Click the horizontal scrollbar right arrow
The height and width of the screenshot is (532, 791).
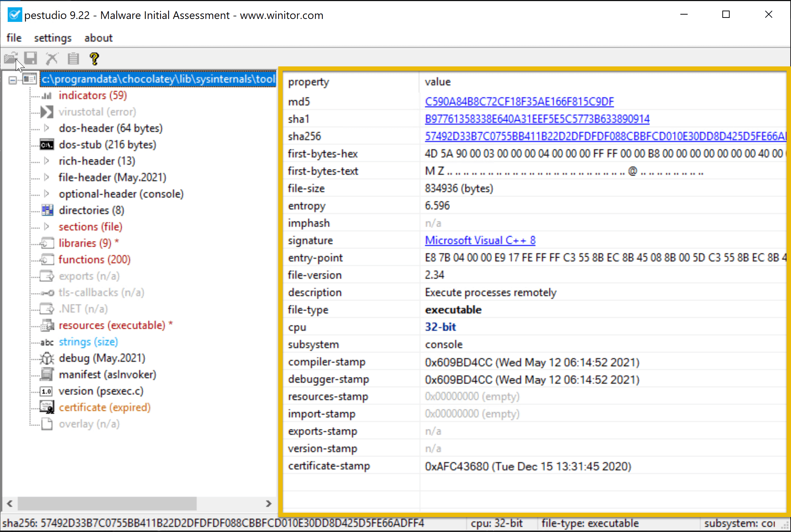coord(268,504)
